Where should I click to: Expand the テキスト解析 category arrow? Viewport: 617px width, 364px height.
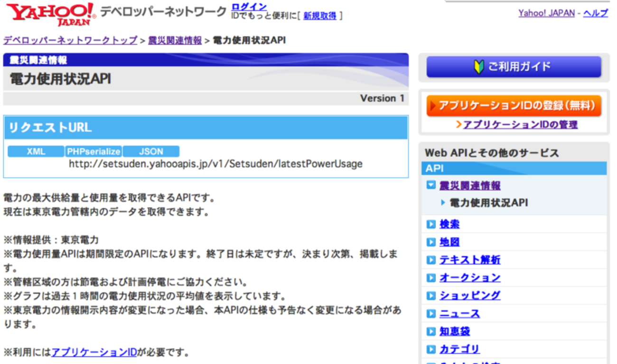[x=431, y=260]
